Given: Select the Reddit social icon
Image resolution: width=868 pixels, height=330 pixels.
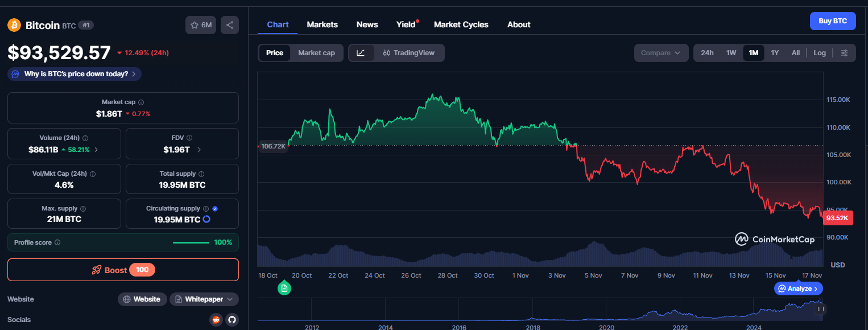Looking at the screenshot, I should (216, 320).
